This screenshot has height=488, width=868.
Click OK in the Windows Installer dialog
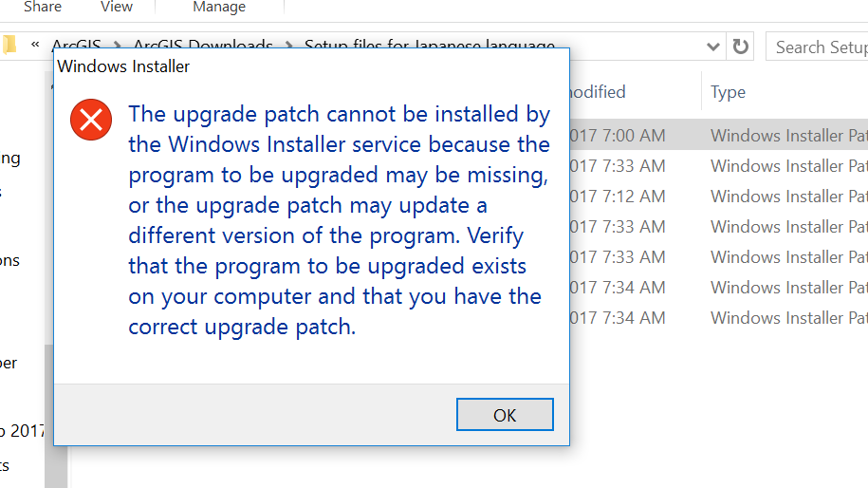click(x=505, y=414)
